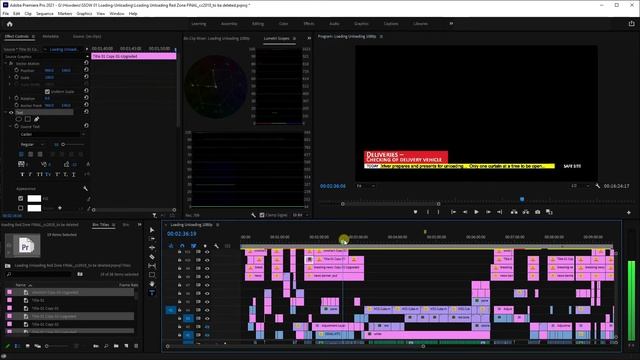
Task: Step back one frame in Program monitor
Action: pyautogui.click(x=464, y=212)
